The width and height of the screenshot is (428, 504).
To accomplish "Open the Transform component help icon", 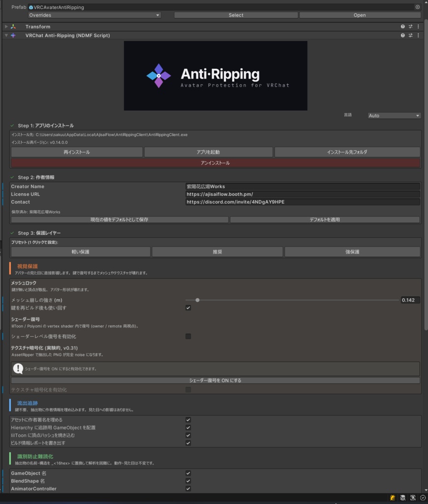I will click(402, 27).
